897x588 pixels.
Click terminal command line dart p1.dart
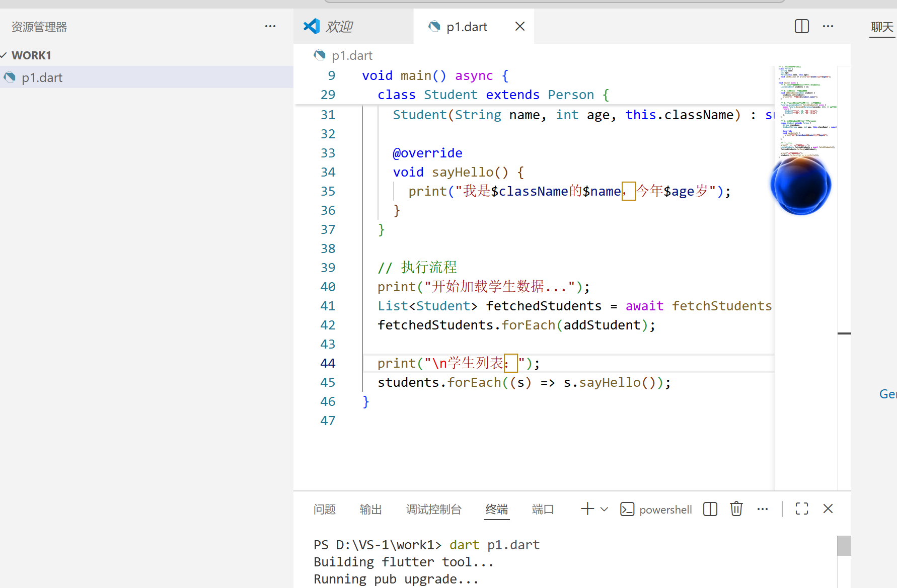click(x=494, y=545)
